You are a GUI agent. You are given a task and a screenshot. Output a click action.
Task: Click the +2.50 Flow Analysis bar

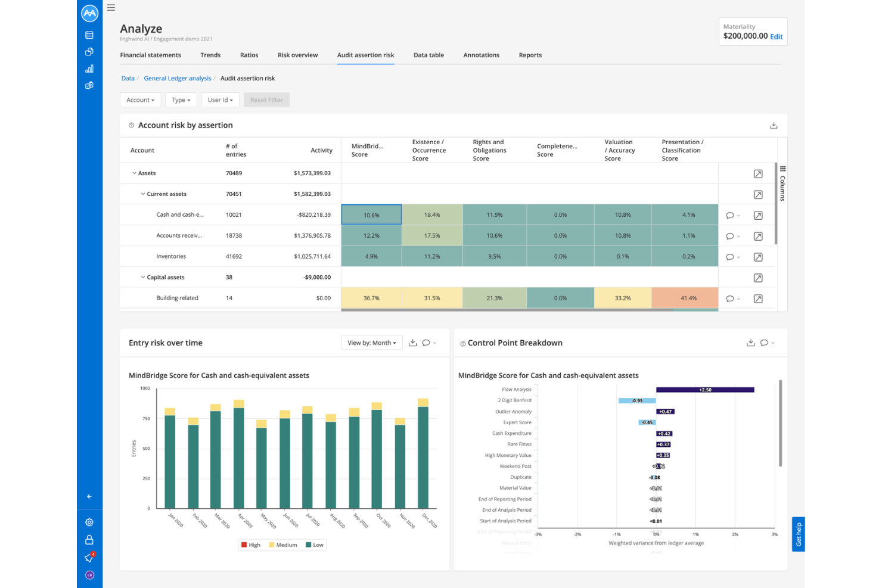705,390
